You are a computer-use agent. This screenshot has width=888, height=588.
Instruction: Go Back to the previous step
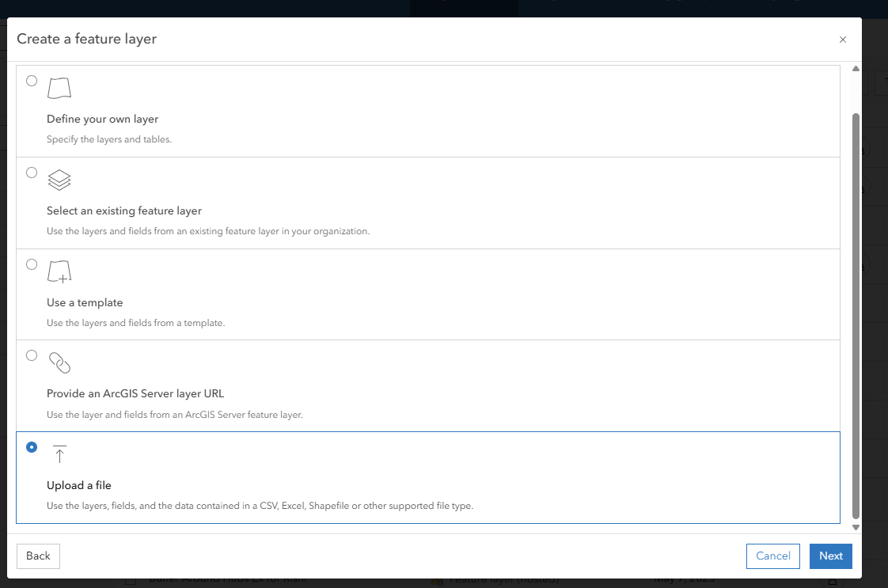(x=38, y=556)
